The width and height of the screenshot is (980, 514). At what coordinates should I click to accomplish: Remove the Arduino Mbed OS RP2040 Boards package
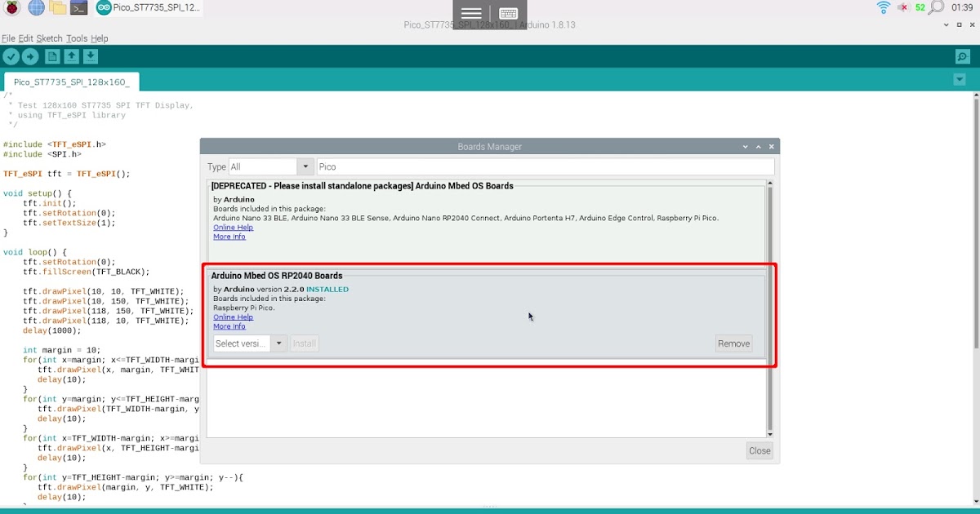[x=733, y=343]
